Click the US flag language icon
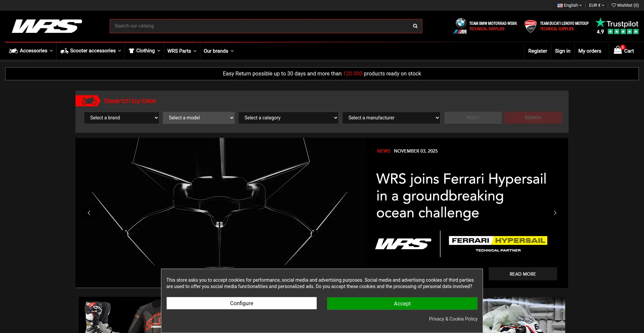 [560, 5]
